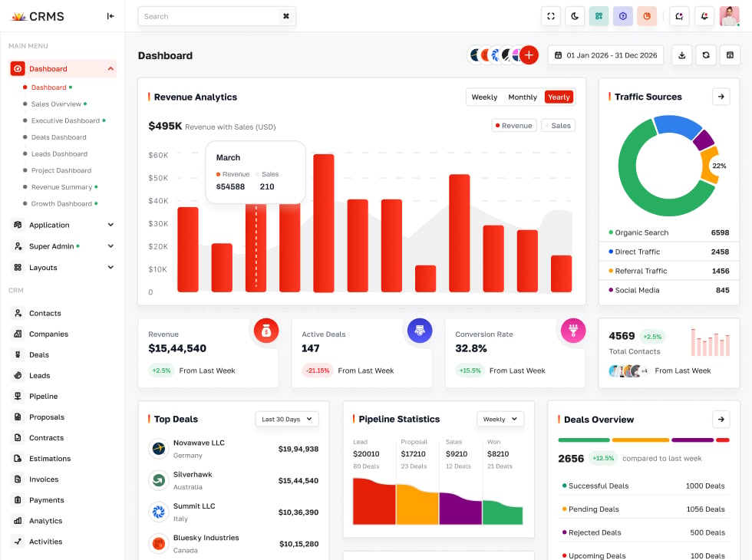Screen dimensions: 752x560
Task: Open the purple help circle icon
Action: (622, 16)
